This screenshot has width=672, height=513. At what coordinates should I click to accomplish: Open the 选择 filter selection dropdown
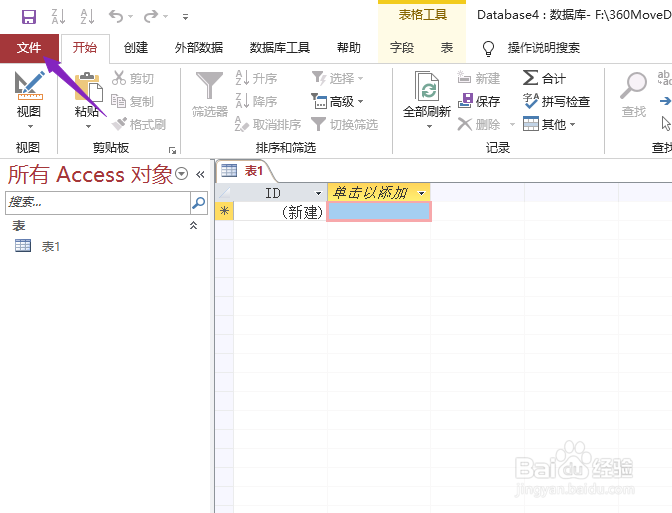tap(337, 78)
